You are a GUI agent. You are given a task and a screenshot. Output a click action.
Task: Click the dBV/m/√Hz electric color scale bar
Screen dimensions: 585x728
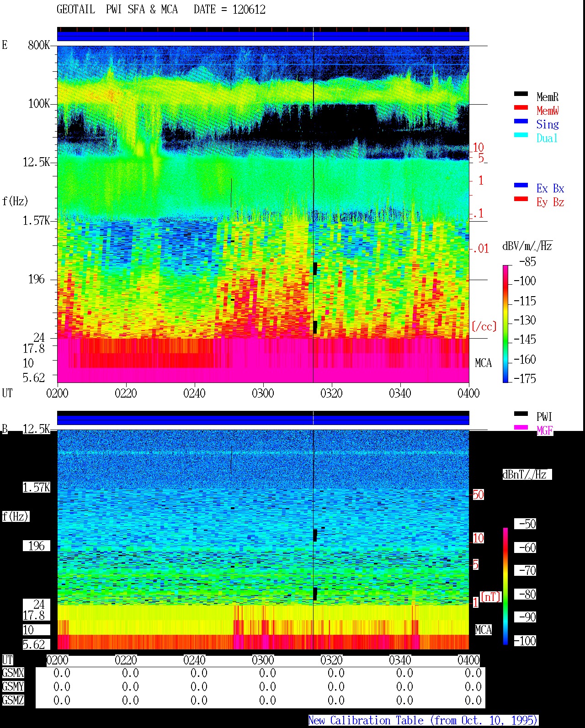pos(505,324)
